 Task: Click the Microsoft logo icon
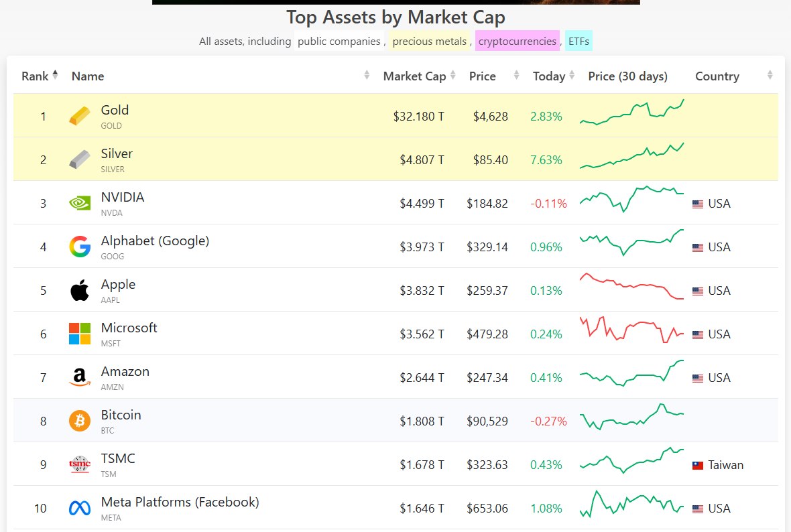(79, 334)
